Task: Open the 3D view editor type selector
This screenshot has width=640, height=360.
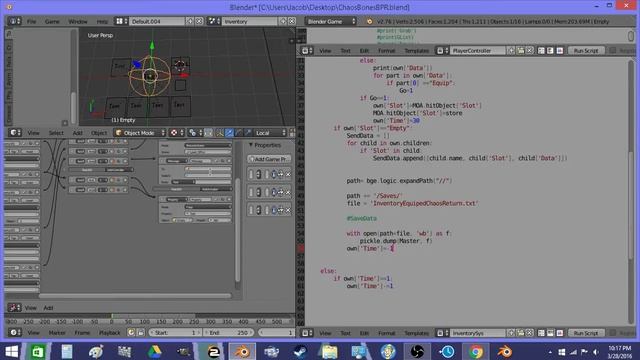Action: pos(15,133)
